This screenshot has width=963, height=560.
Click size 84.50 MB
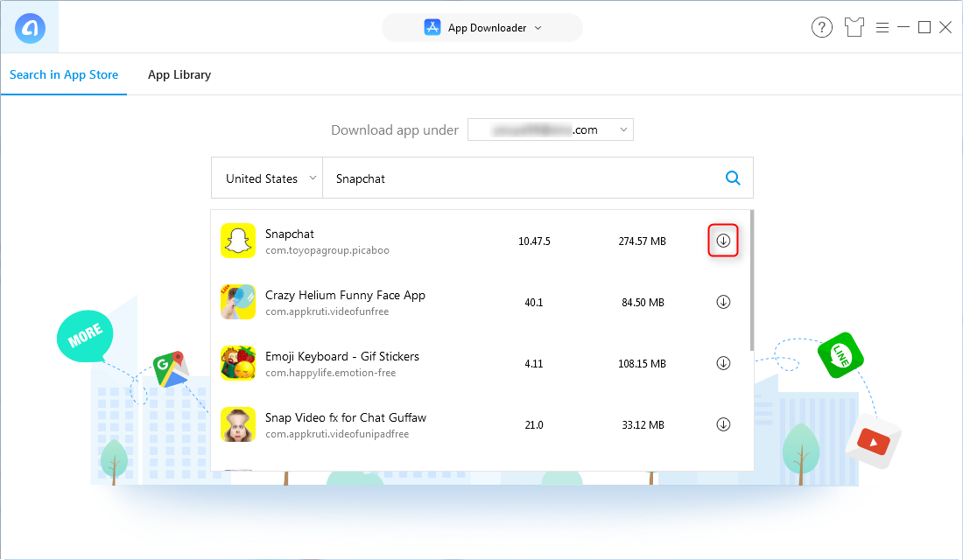click(x=643, y=303)
